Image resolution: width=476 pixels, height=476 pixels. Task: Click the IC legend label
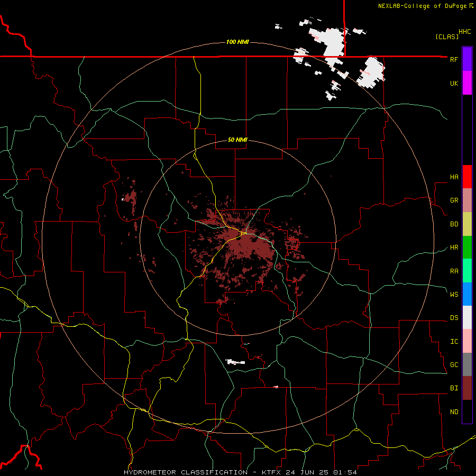tap(454, 342)
